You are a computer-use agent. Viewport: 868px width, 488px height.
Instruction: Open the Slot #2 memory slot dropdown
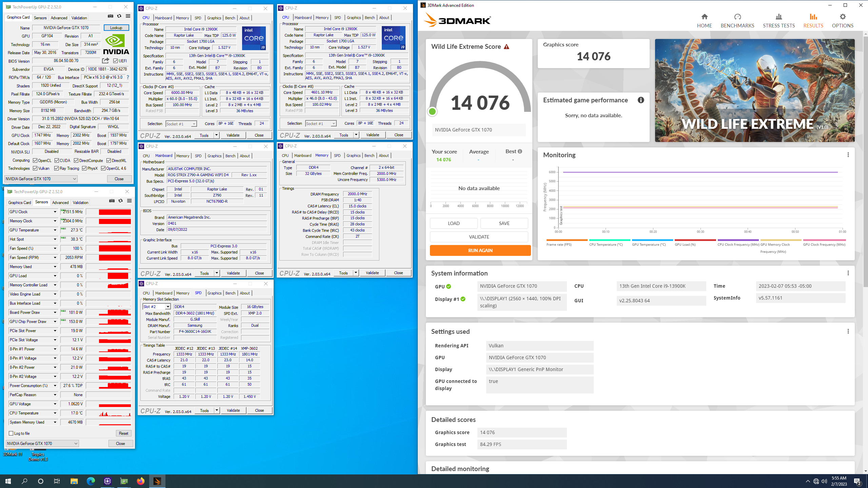[x=167, y=307]
